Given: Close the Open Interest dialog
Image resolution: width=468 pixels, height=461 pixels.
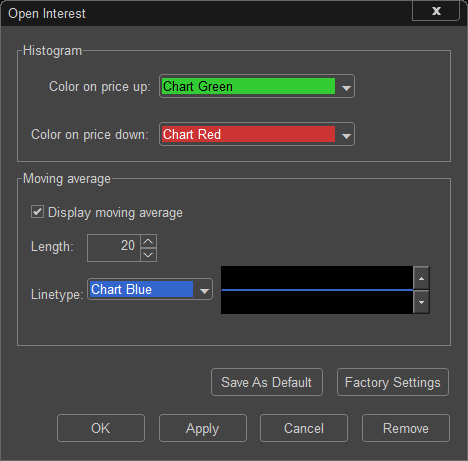Looking at the screenshot, I should point(436,11).
